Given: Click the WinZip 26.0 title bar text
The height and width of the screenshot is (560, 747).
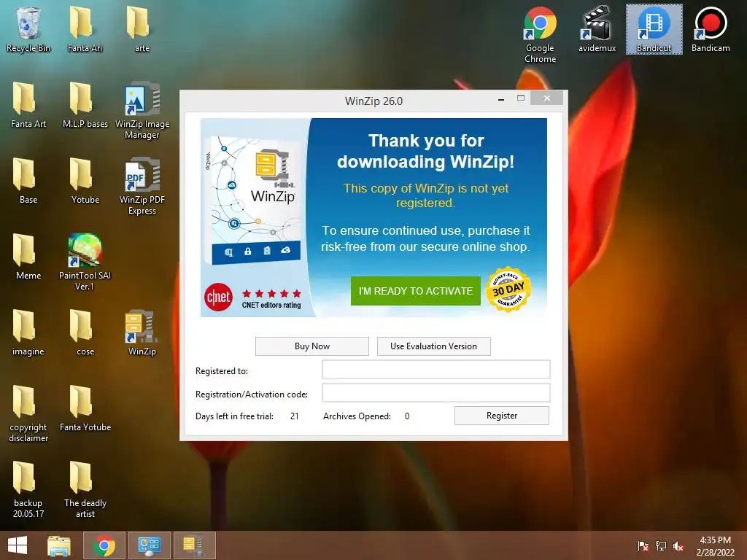Looking at the screenshot, I should (373, 101).
